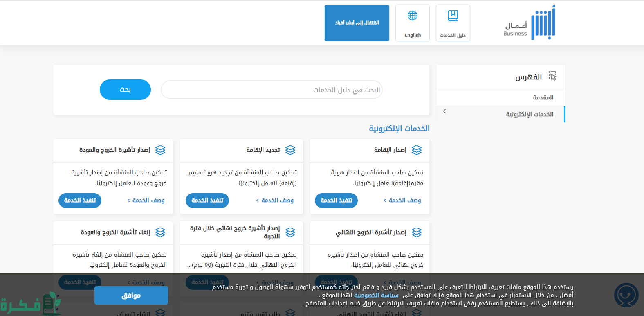
Task: Expand وصف الخدمة for إصدار تأشيرة الخروج والعودة
Action: point(146,200)
